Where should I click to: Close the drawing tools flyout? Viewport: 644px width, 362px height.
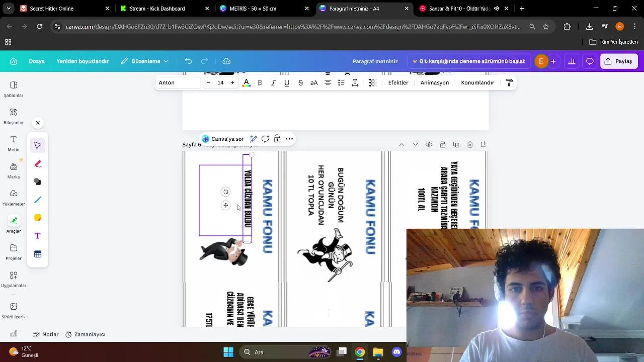[x=38, y=123]
